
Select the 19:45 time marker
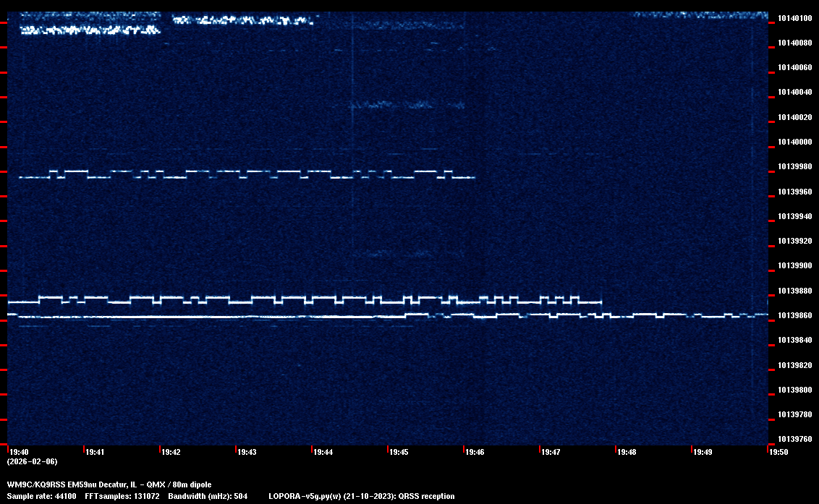pos(399,452)
